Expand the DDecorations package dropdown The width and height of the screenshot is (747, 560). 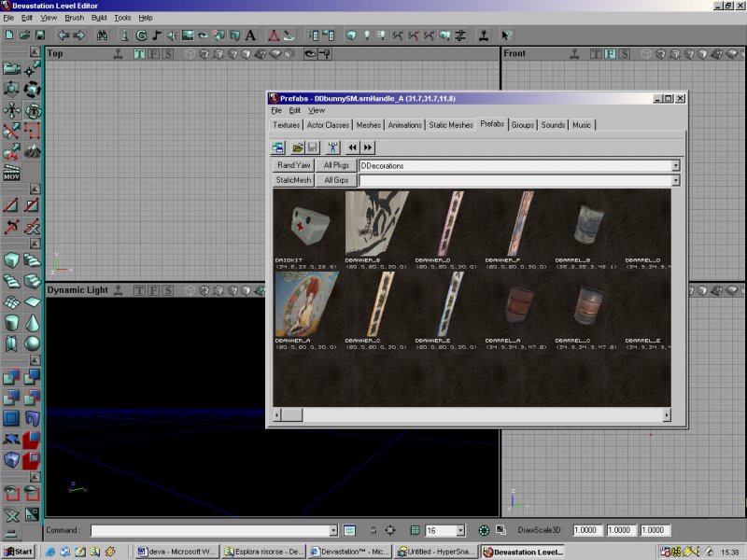pos(675,165)
